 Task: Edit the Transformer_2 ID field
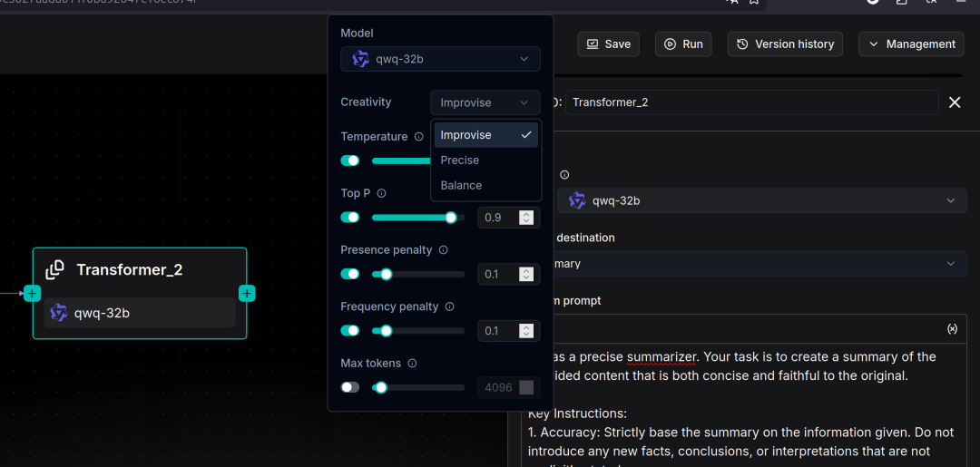point(752,102)
